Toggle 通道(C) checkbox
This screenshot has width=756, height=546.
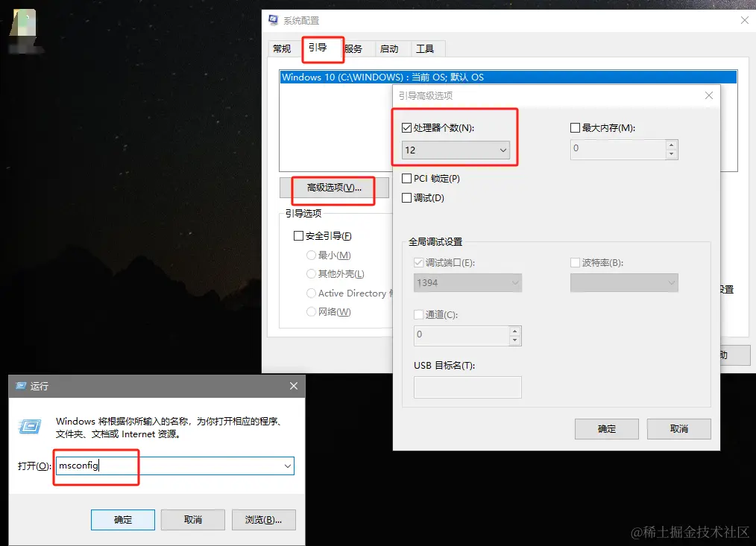click(x=418, y=314)
